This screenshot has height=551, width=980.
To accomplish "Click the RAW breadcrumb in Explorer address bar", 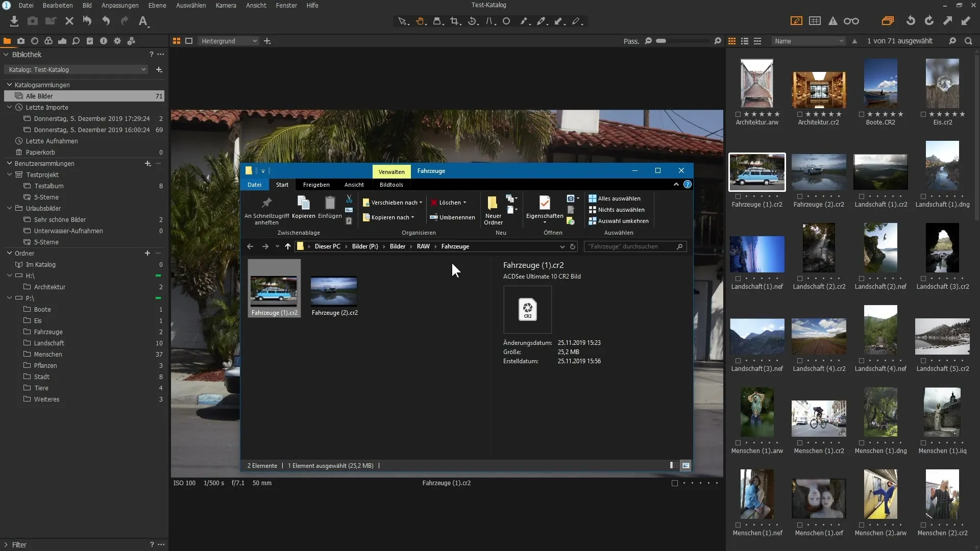I will 423,246.
